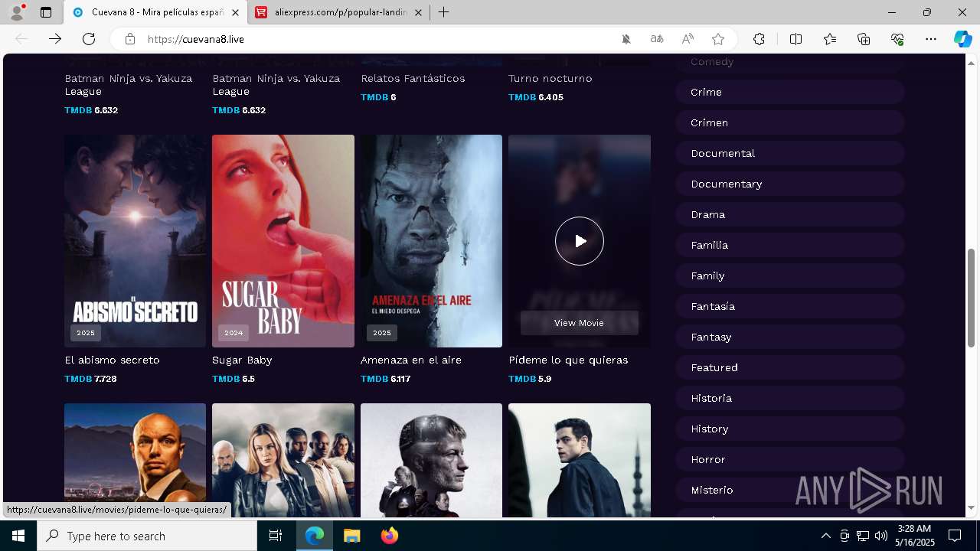Screen dimensions: 980x551
Task: Open the Copilot sidebar
Action: point(962,39)
